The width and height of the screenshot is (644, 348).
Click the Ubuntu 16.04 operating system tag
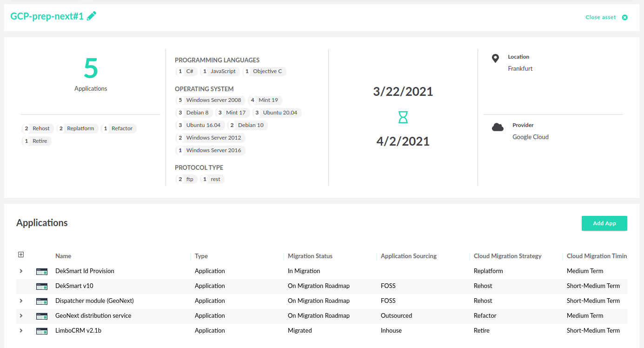pos(200,125)
